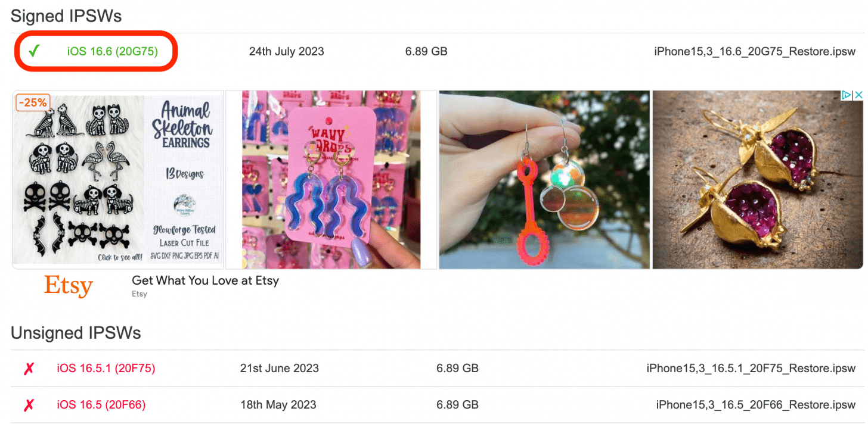Click the green checkmark next to iOS 16.6

(x=34, y=51)
